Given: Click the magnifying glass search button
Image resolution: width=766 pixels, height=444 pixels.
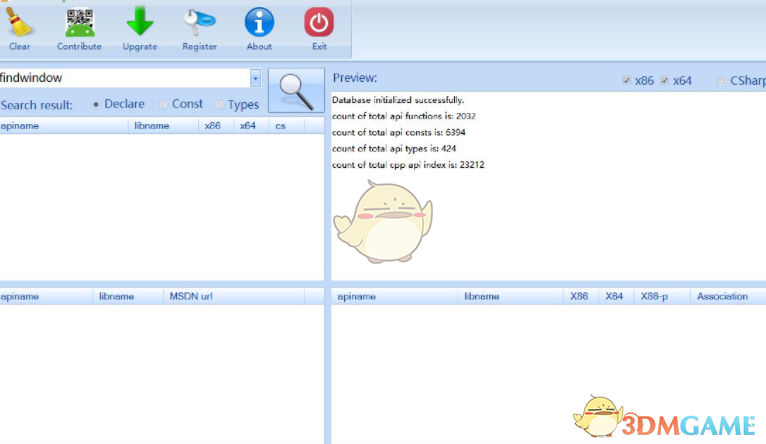Looking at the screenshot, I should click(x=296, y=90).
